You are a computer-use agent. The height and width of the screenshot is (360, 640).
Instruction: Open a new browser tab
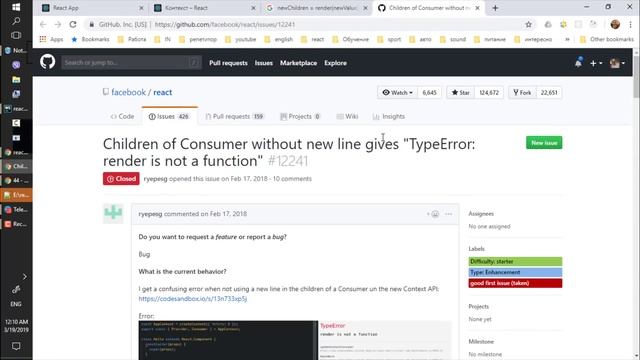tap(495, 8)
